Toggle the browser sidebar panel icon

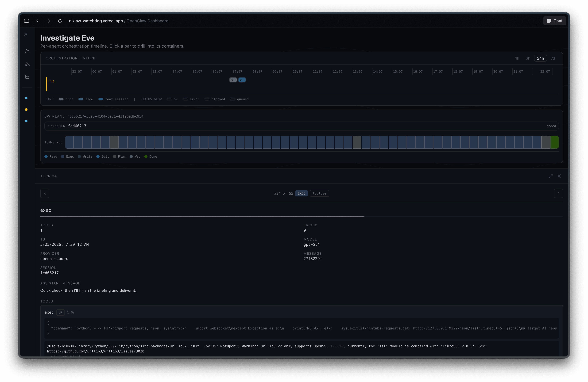tap(26, 21)
